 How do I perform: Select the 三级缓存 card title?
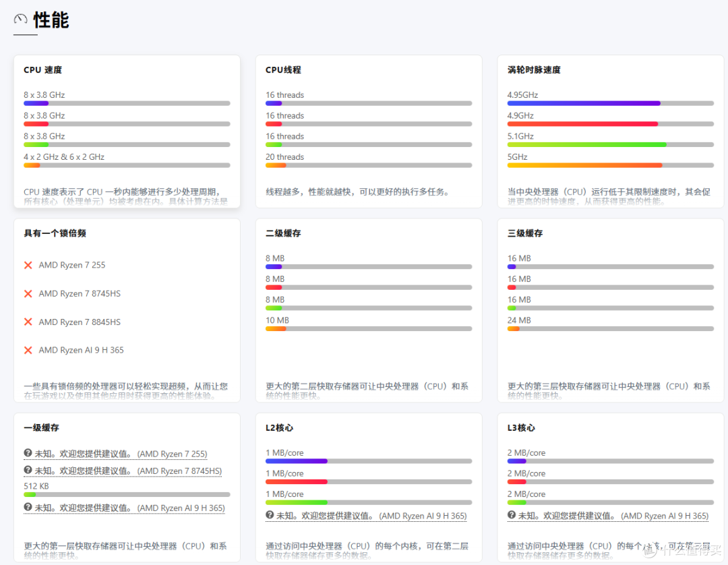[x=525, y=233]
